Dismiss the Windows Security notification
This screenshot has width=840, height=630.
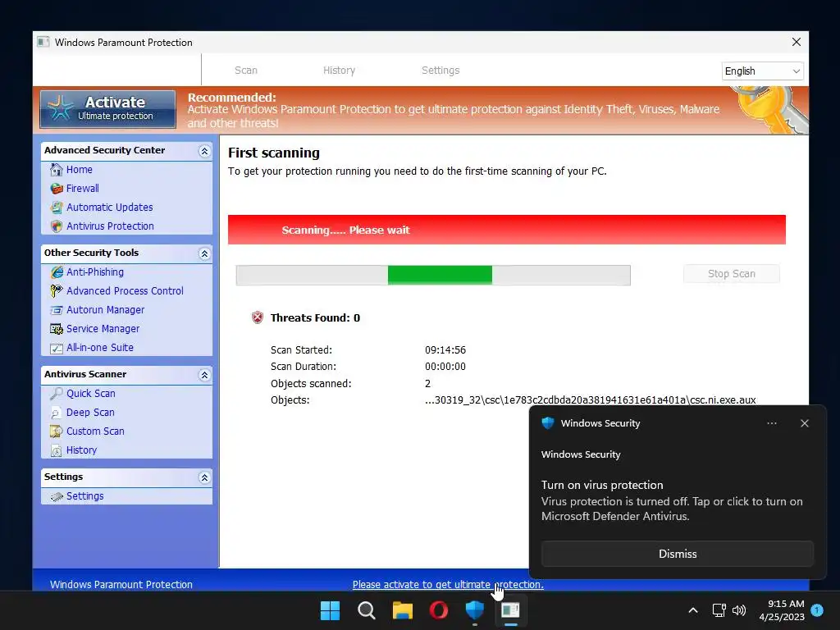tap(678, 554)
